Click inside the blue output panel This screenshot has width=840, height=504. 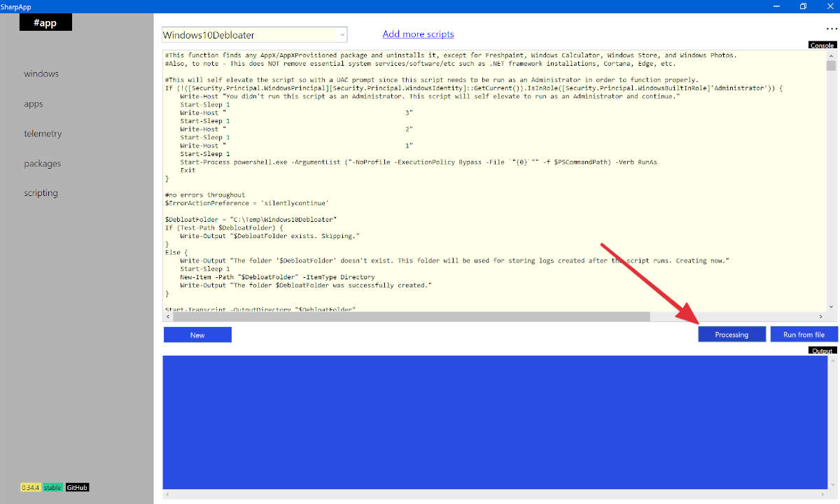(495, 422)
